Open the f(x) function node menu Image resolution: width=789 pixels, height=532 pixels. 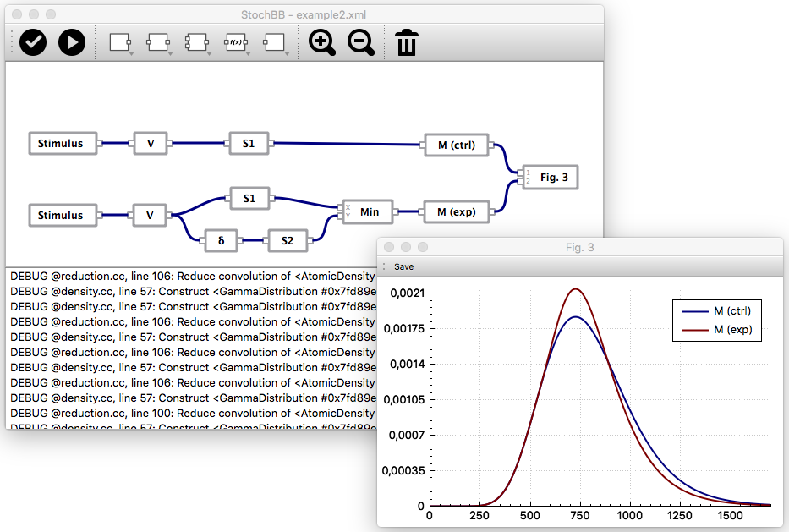coord(236,42)
